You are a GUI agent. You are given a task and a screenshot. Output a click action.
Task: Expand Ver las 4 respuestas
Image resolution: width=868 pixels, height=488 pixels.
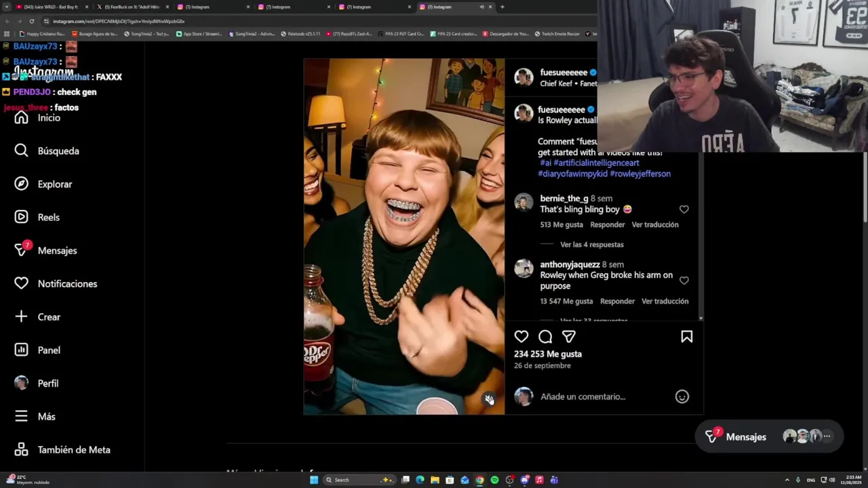point(592,245)
